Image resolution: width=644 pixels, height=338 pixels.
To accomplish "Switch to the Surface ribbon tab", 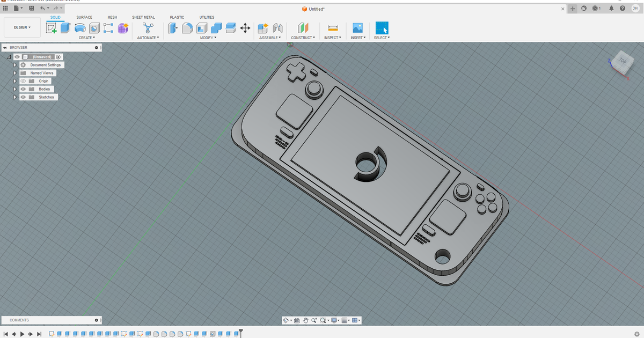I will pos(84,17).
